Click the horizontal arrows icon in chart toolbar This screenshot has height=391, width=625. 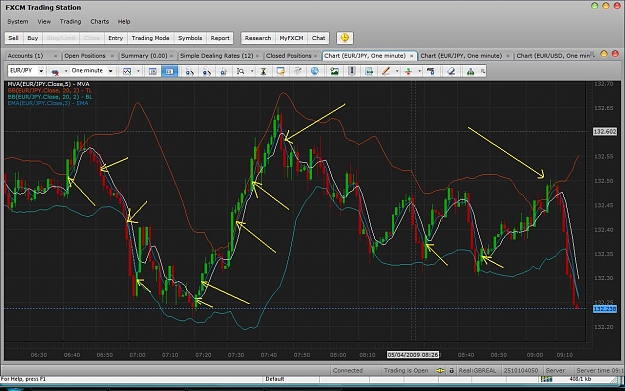(369, 71)
